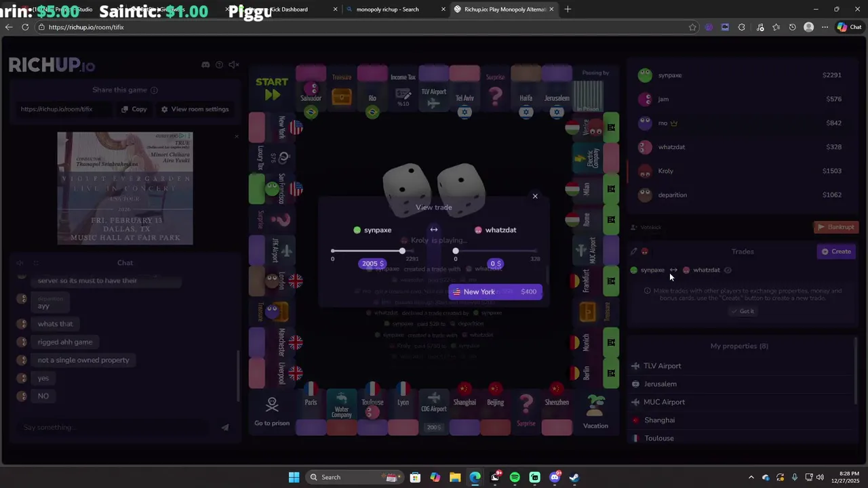868x488 pixels.
Task: Click the Income Tax tile
Action: (403, 89)
